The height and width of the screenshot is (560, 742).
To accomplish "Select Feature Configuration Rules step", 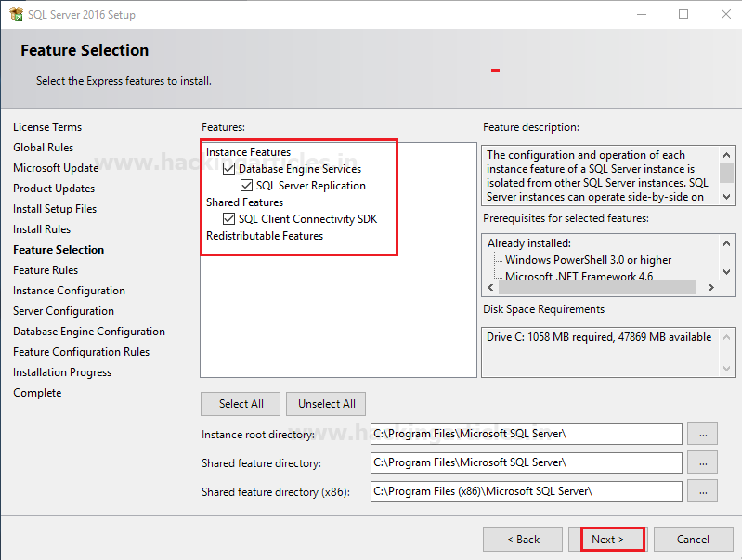I will [82, 352].
